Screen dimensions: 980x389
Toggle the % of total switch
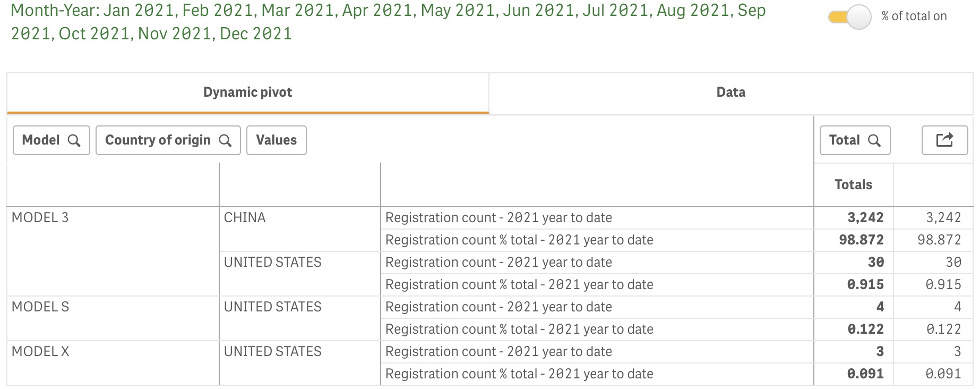849,17
